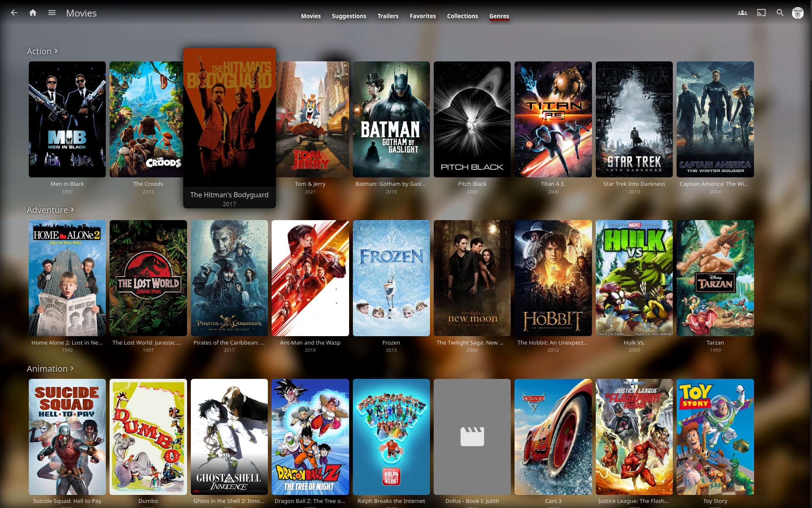Switch to the Favorites tab
This screenshot has height=508, width=812.
click(422, 16)
